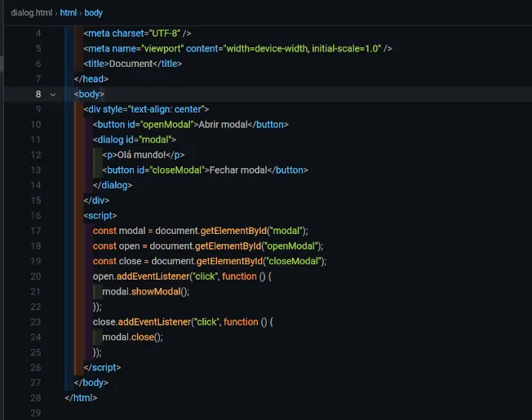The height and width of the screenshot is (420, 532).
Task: Click the closing </dialog> tag
Action: click(x=113, y=185)
